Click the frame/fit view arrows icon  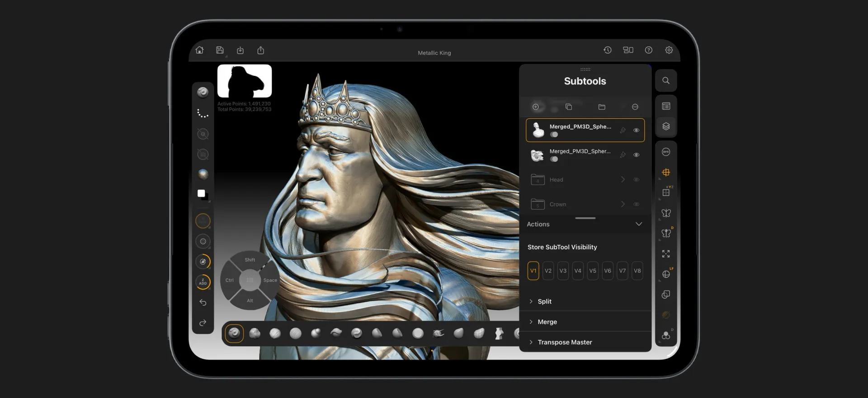point(666,254)
